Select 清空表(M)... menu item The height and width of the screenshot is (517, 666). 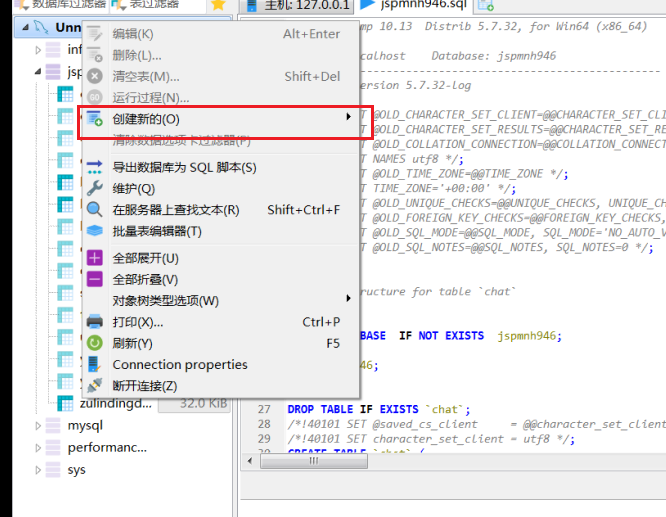(221, 76)
